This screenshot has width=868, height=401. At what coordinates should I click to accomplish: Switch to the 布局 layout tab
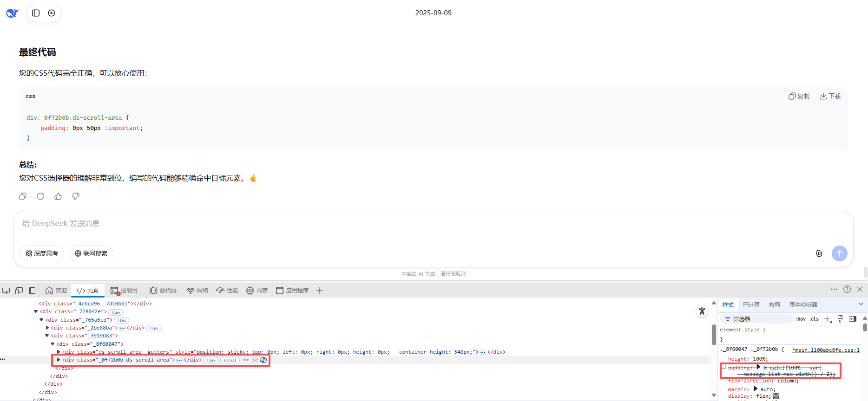tap(775, 304)
